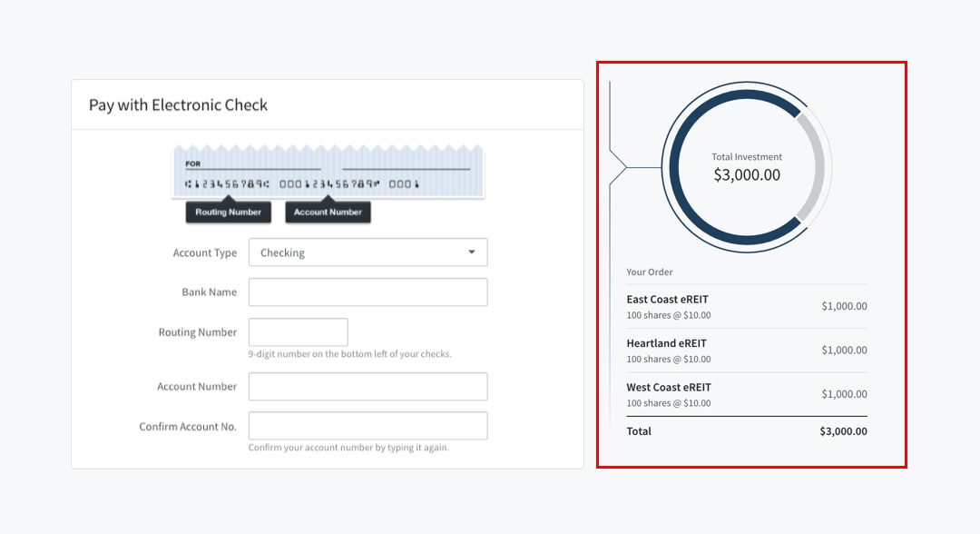This screenshot has width=980, height=534.
Task: Click the Routing Number tooltip on check
Action: tap(229, 213)
